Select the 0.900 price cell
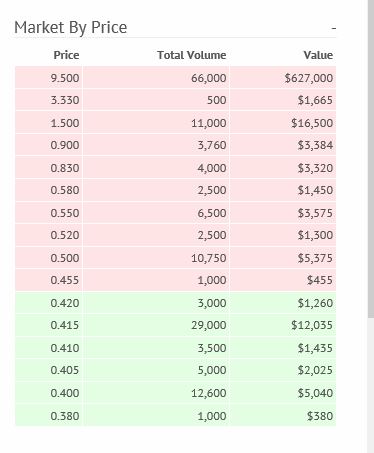374x453 pixels. pos(49,145)
